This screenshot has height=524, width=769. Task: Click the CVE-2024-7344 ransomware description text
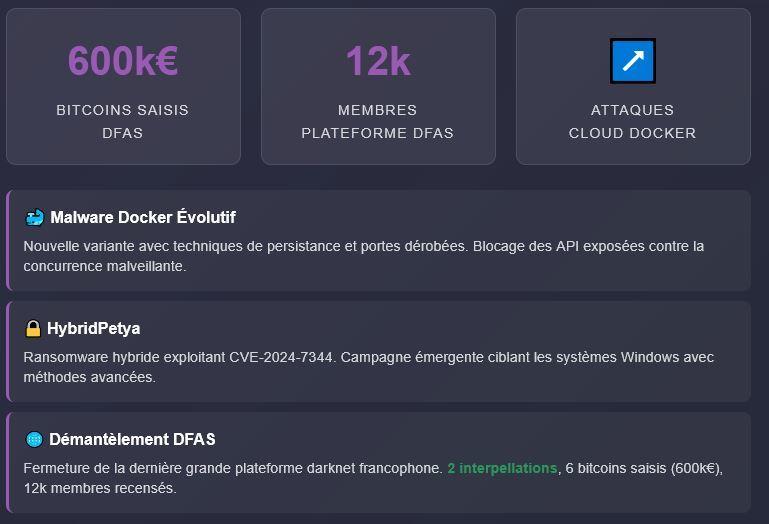(x=369, y=367)
